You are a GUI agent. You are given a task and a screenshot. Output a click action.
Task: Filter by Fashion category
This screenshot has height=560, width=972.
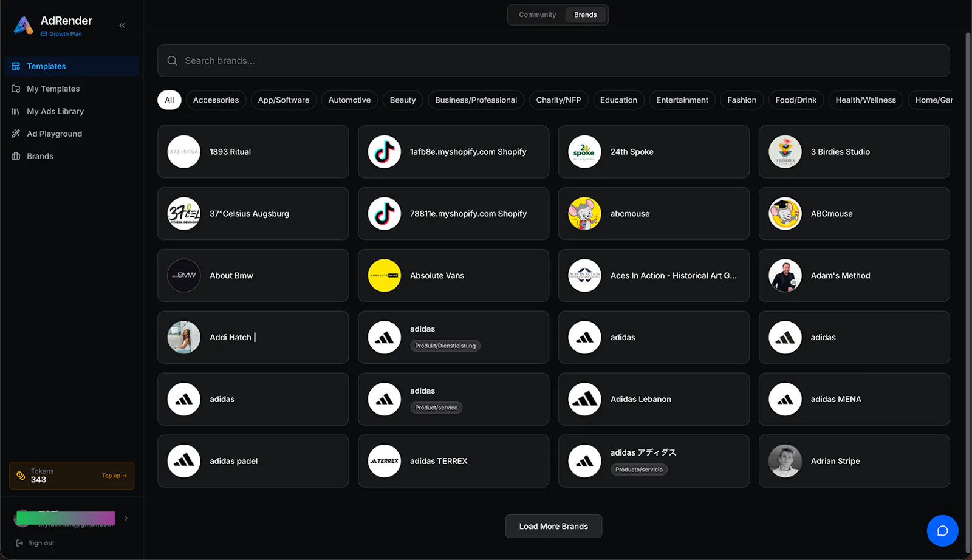[742, 100]
